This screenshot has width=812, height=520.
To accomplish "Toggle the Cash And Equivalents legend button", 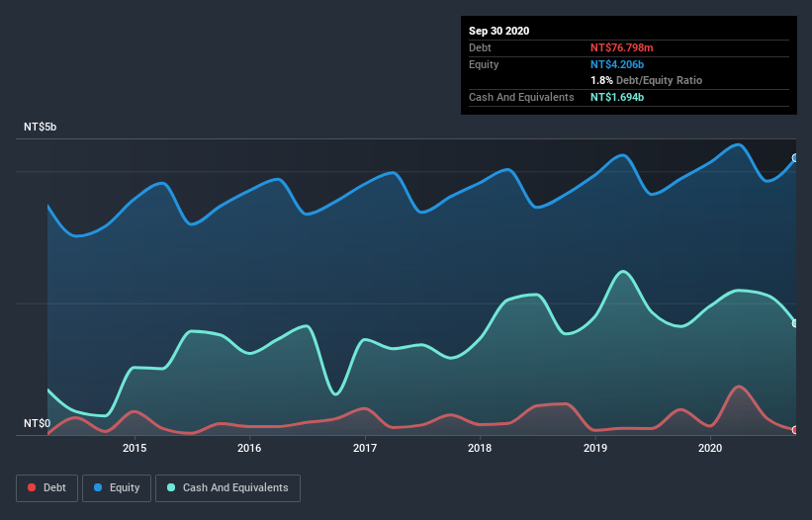I will click(x=227, y=488).
